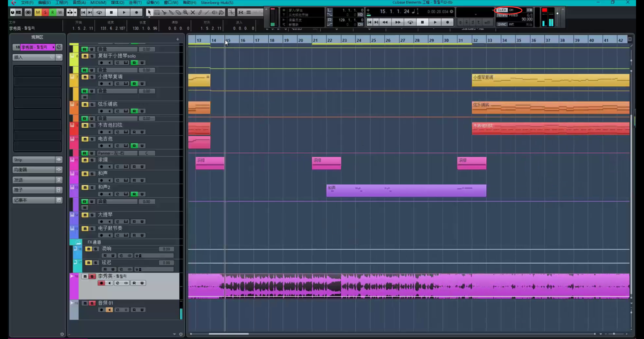Record-enable the 李秀英 audio track
Image resolution: width=644 pixels, height=339 pixels.
[x=101, y=283]
